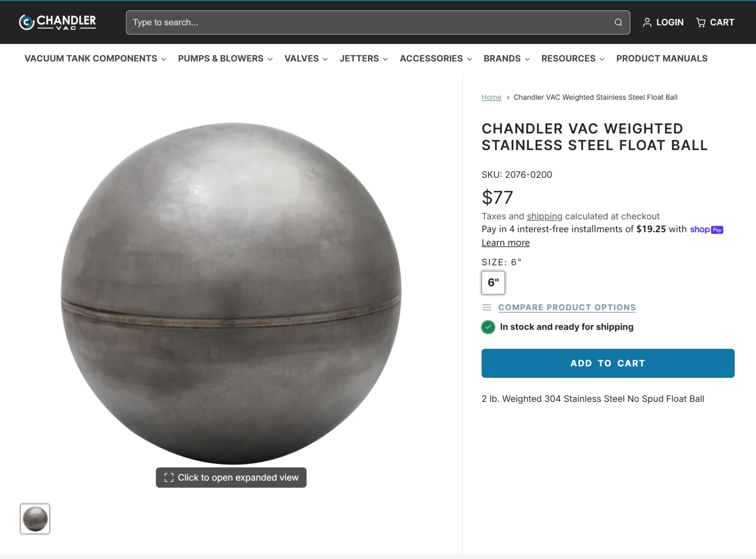Expand Vacuum Tank Components menu
Screen dimensions: 756x559
tap(95, 59)
